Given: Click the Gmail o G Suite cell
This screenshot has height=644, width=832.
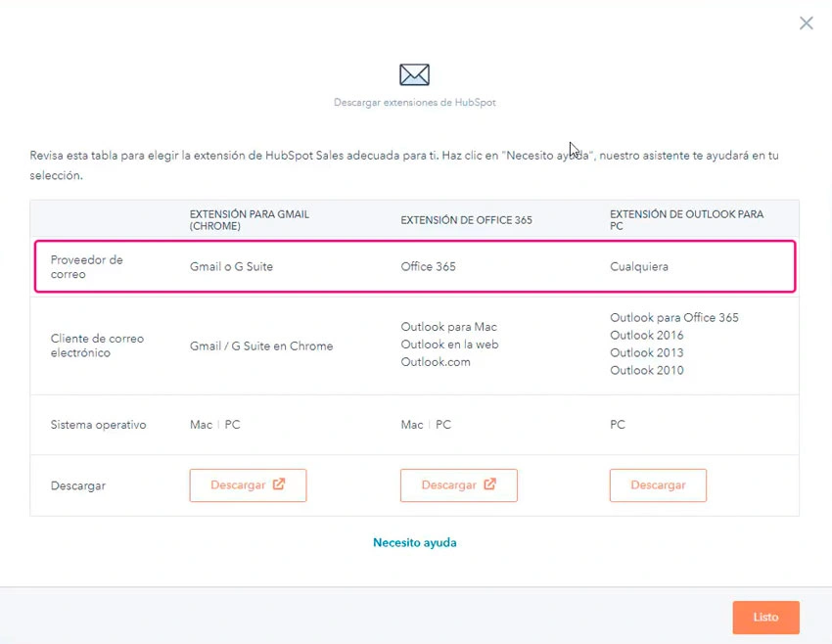Looking at the screenshot, I should coord(231,266).
